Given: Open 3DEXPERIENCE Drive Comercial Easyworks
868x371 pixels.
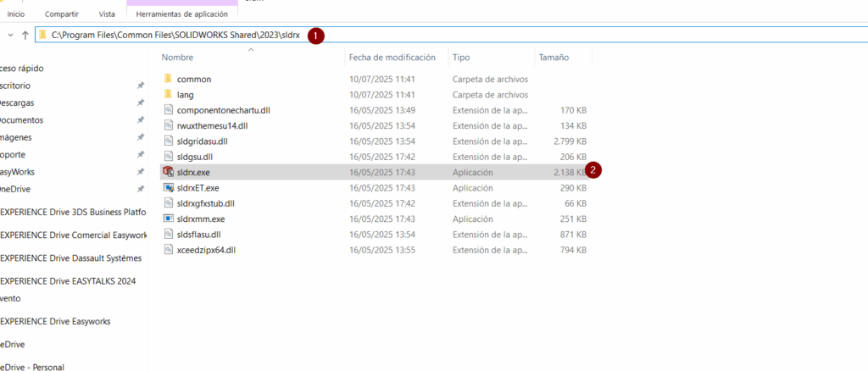Looking at the screenshot, I should click(x=73, y=235).
